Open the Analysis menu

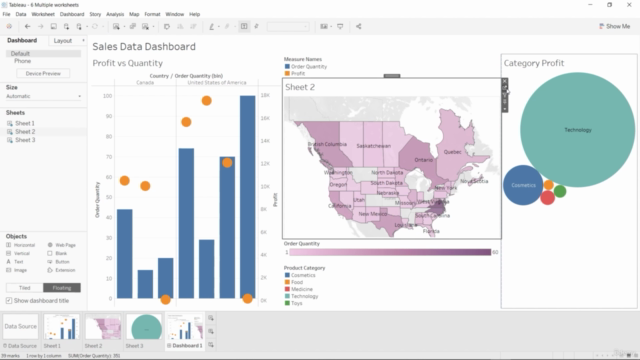115,14
